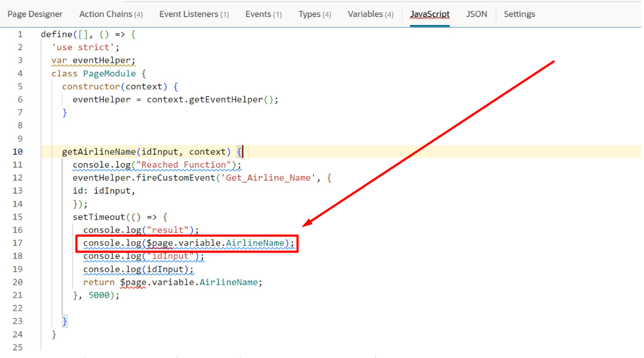Click line number 1 in the gutter
This screenshot has height=358, width=644.
coord(20,34)
